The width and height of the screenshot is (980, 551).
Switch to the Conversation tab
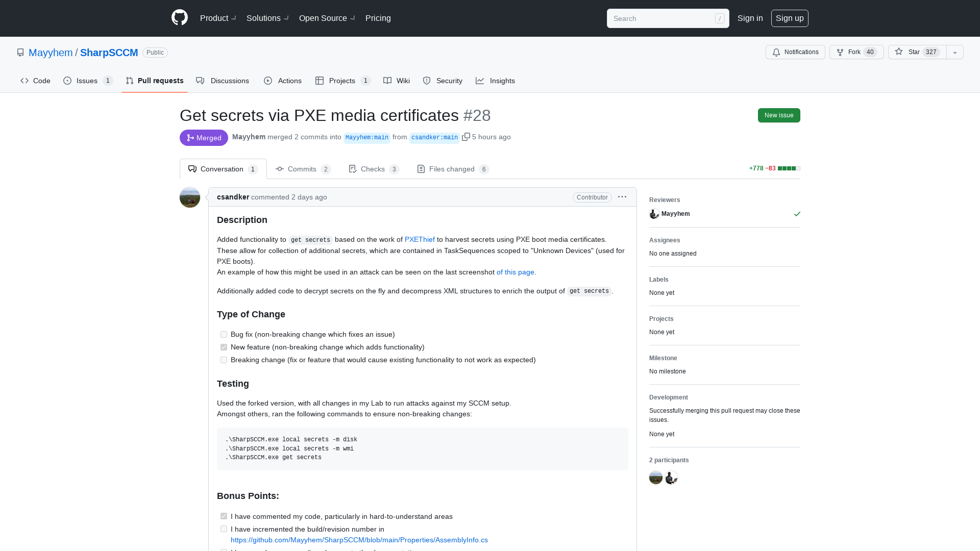coord(223,169)
